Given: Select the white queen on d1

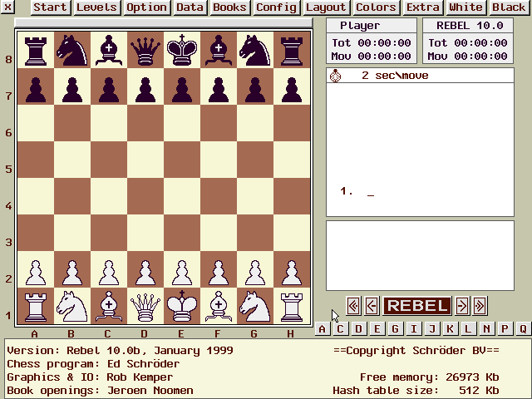Looking at the screenshot, I should tap(145, 307).
